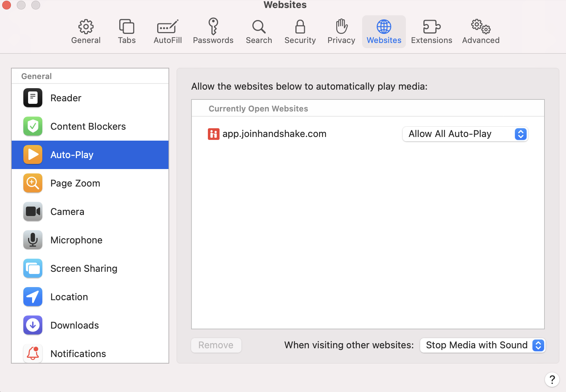Select Content Blockers label in sidebar
Screen dimensions: 566x392
point(88,126)
